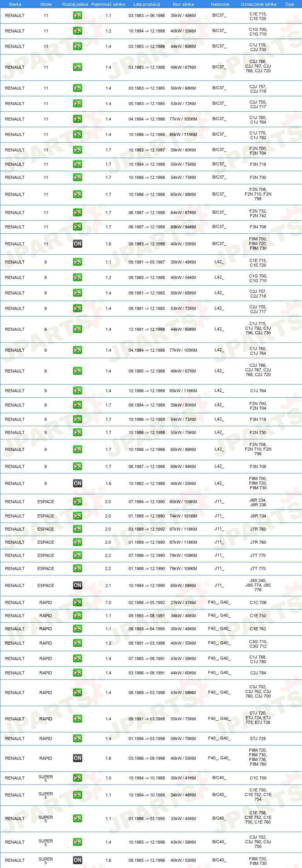Viewport: 302px width, 868px height.
Task: Click petrol icon in Rapid 1.2 row
Action: point(77,643)
